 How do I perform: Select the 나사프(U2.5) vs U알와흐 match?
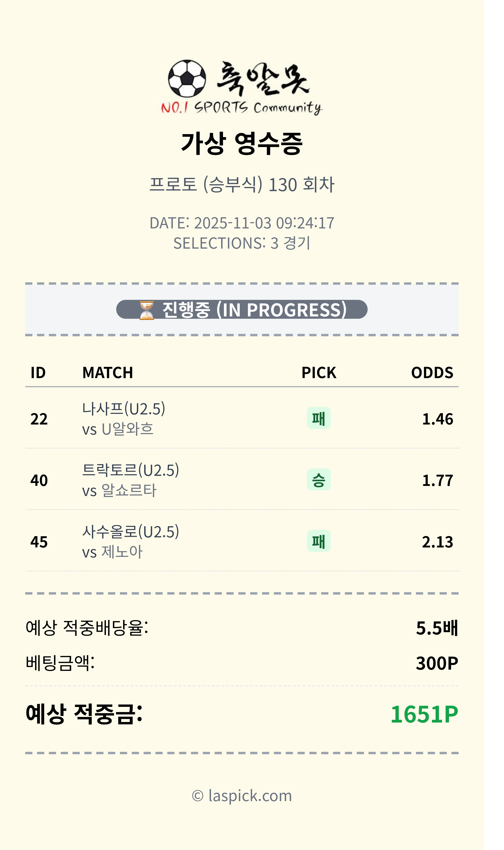(124, 419)
